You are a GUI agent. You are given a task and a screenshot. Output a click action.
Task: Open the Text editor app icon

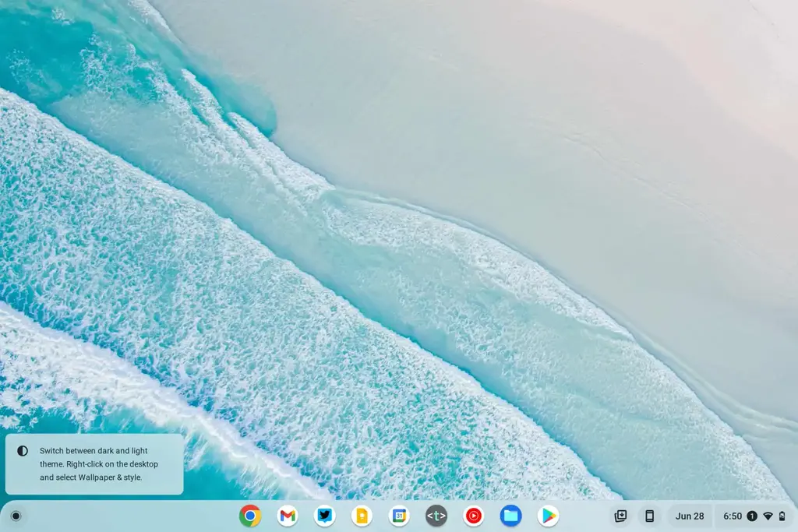click(x=436, y=516)
